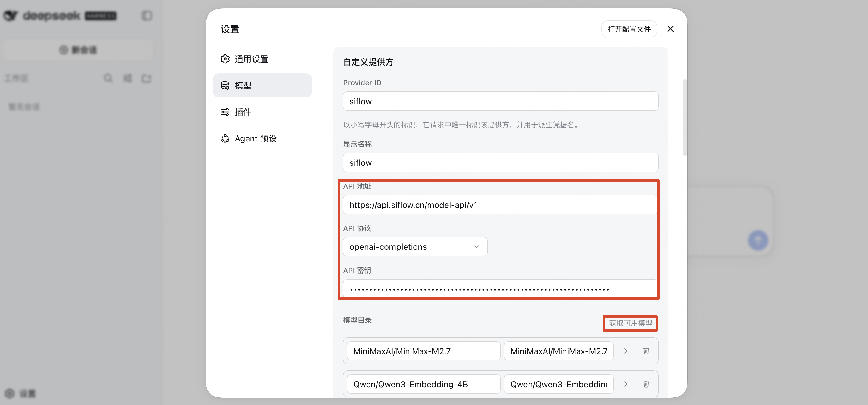Viewport: 868px width, 405px height.
Task: Edit the Provider ID field containing siflow
Action: (x=501, y=101)
